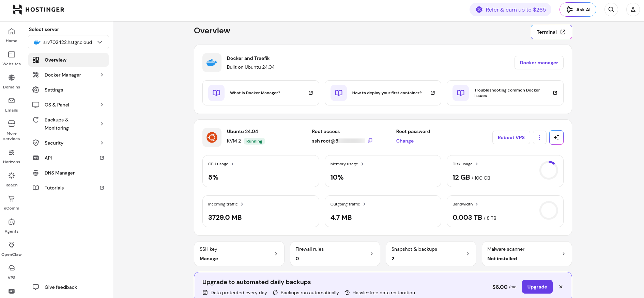The width and height of the screenshot is (644, 298).
Task: Click Ask AI button
Action: pyautogui.click(x=578, y=10)
